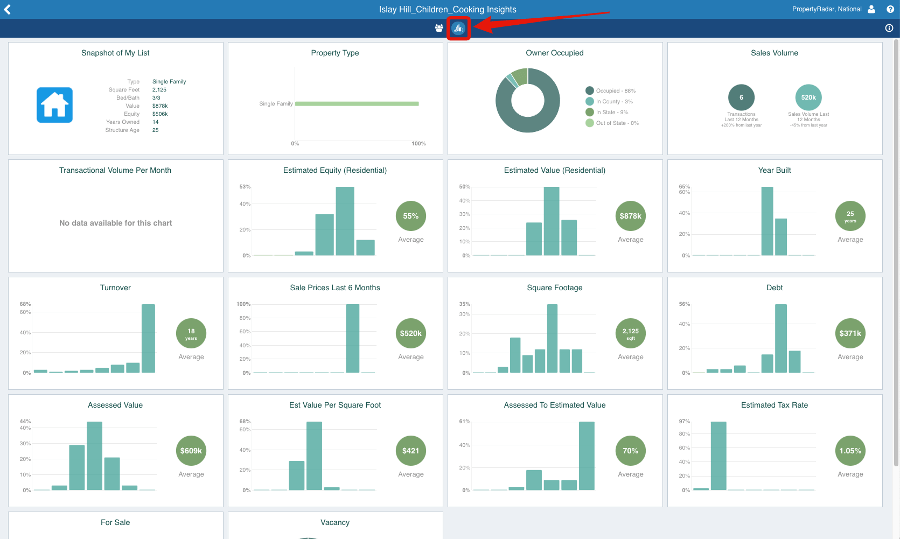The width and height of the screenshot is (902, 539).
Task: Click the Est Value Per Square Foot title
Action: click(x=335, y=405)
